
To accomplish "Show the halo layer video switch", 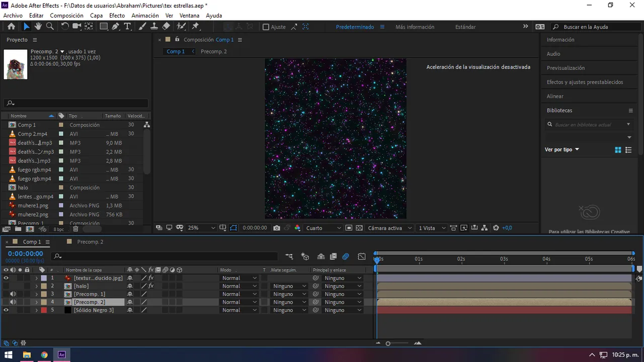I will pyautogui.click(x=6, y=286).
